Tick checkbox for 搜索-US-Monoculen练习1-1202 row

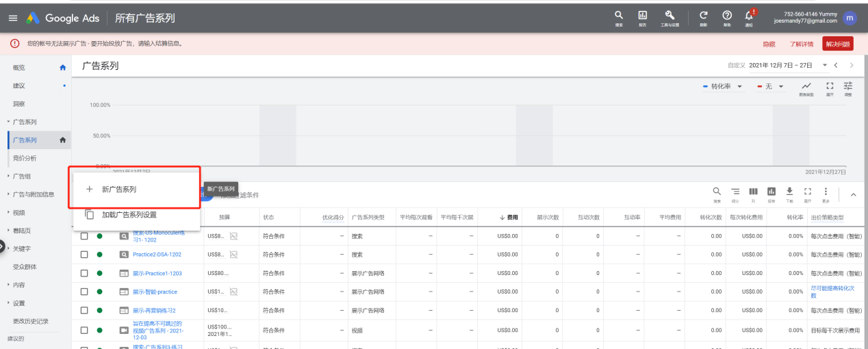point(84,236)
